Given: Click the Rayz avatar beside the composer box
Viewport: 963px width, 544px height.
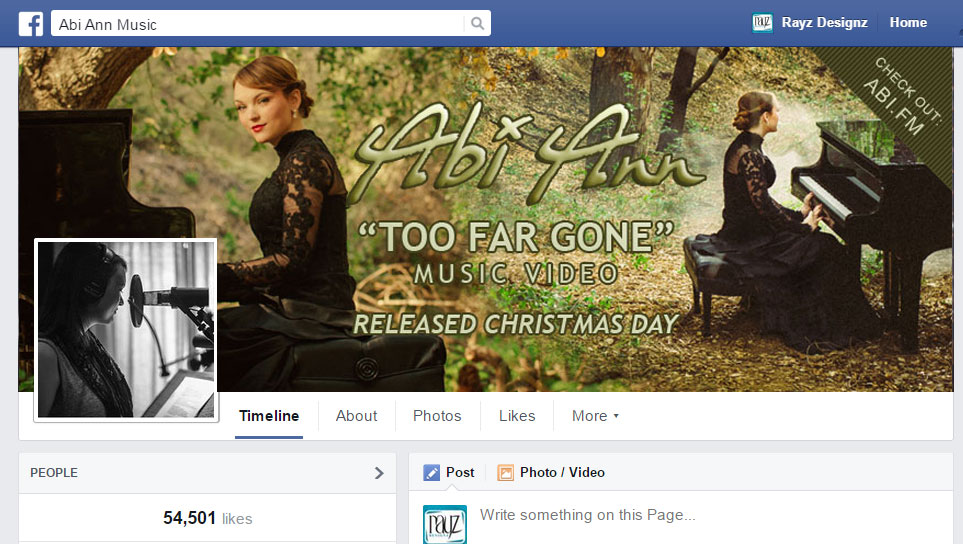Looking at the screenshot, I should pyautogui.click(x=444, y=523).
